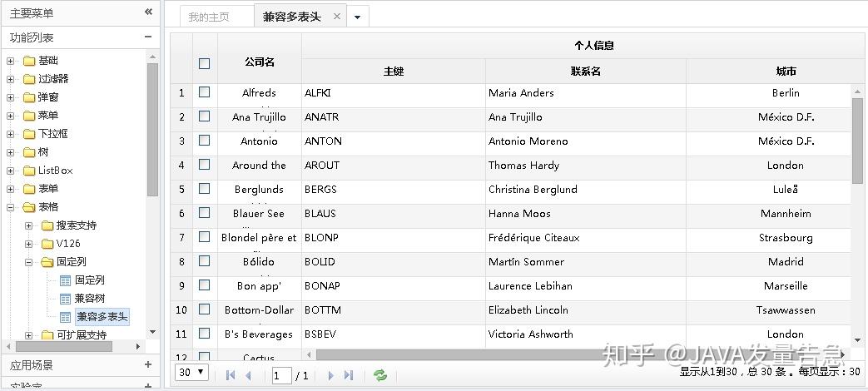Click the 表单 folder icon

tap(29, 189)
